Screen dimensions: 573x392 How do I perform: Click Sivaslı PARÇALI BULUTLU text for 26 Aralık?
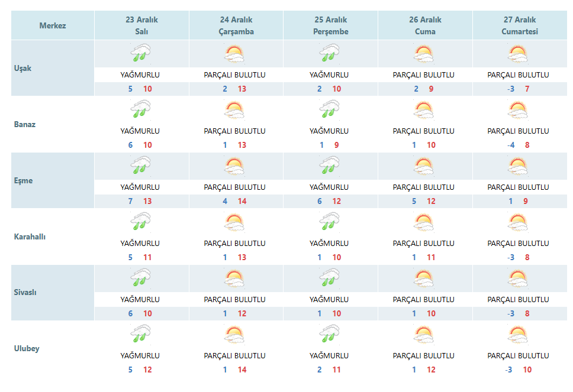(424, 299)
